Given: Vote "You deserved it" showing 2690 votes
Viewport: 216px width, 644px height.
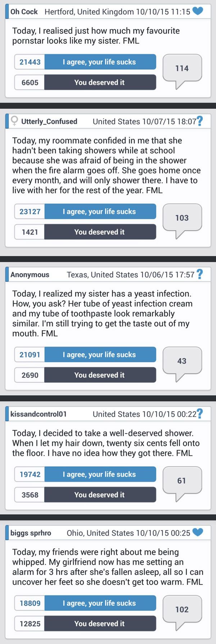Looking at the screenshot, I should point(100,375).
